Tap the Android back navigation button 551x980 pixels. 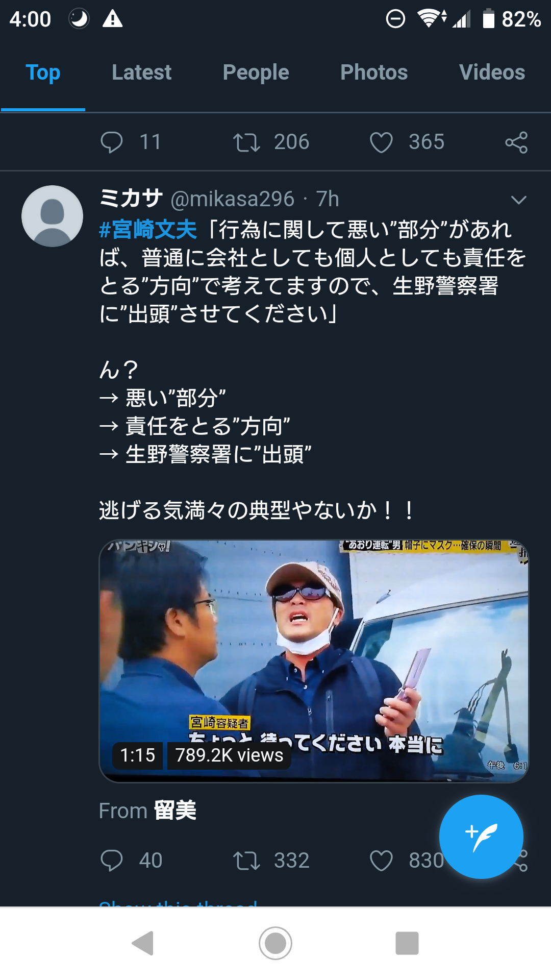click(143, 943)
